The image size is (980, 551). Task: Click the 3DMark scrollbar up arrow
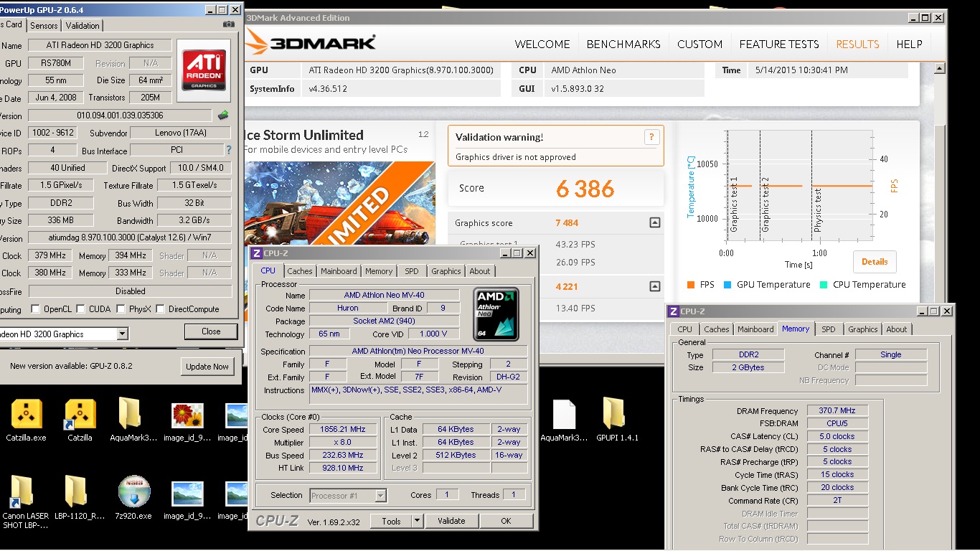pos(940,70)
